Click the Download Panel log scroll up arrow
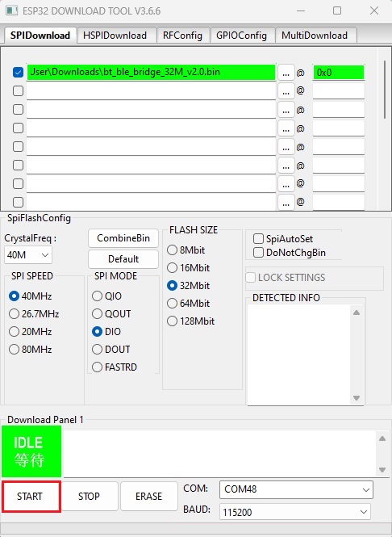This screenshot has width=392, height=537. (382, 438)
